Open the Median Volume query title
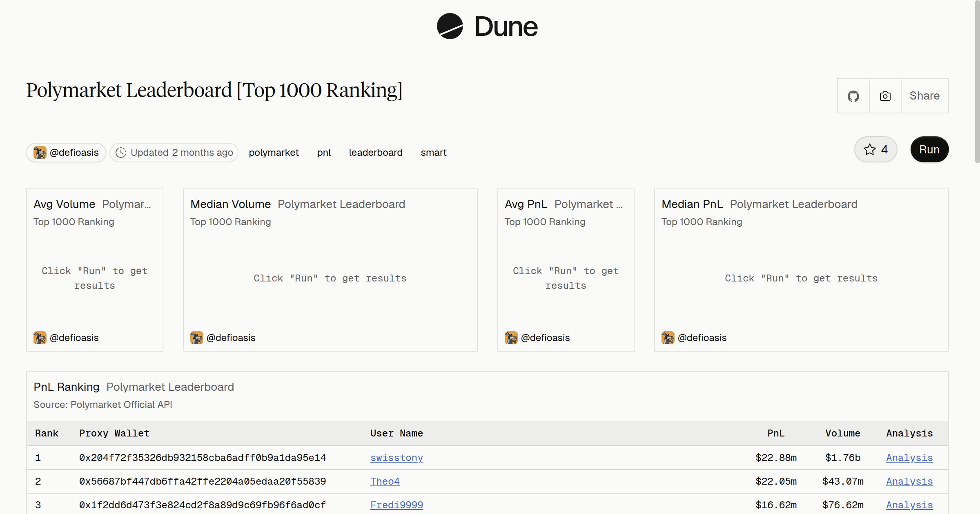Screen dimensions: 980x514 tap(230, 204)
